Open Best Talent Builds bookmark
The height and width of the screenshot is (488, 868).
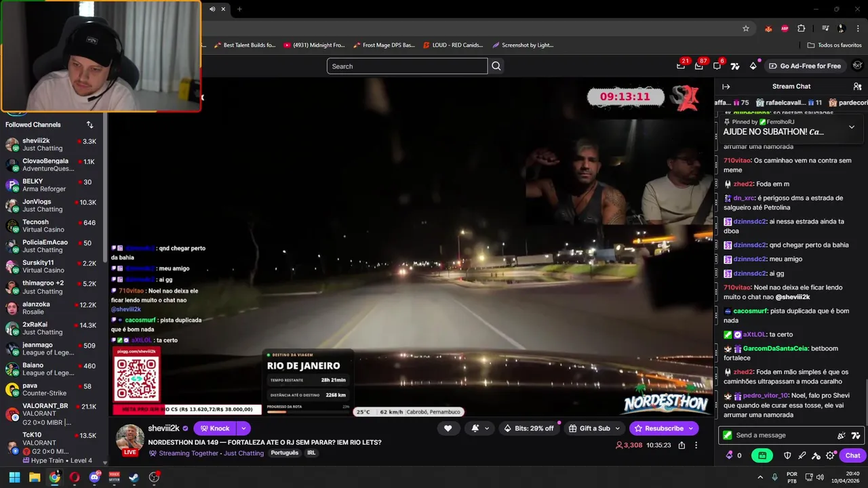pos(245,45)
